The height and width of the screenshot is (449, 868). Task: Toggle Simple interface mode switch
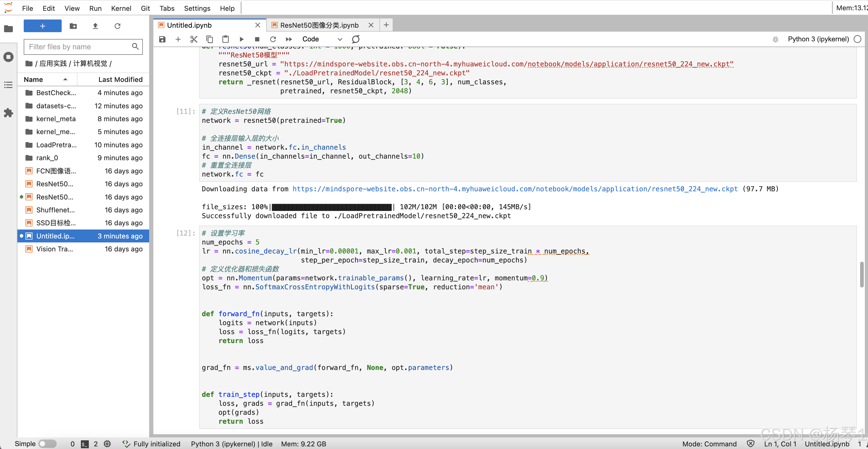click(47, 444)
